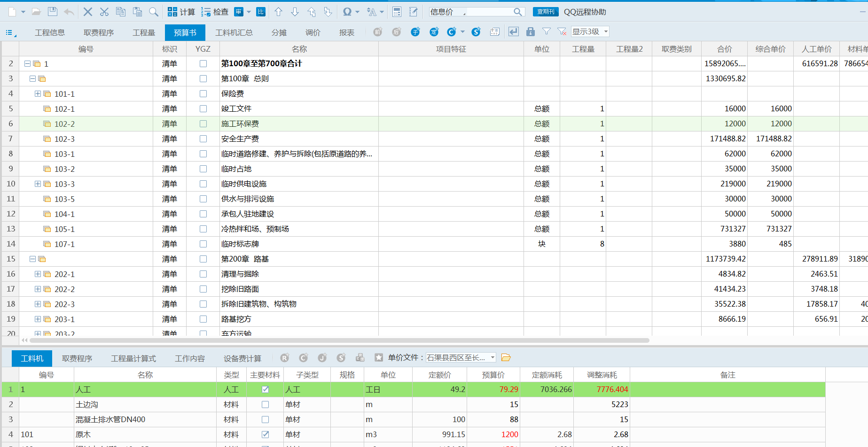The image size is (868, 447).
Task: Expand tree node 103-3 临时供电设施
Action: point(38,184)
